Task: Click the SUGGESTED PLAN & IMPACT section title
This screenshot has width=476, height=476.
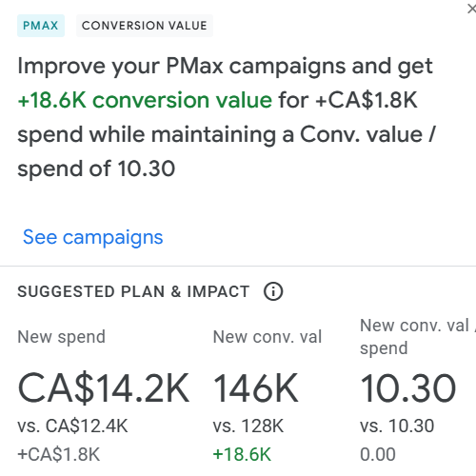Action: point(133,291)
